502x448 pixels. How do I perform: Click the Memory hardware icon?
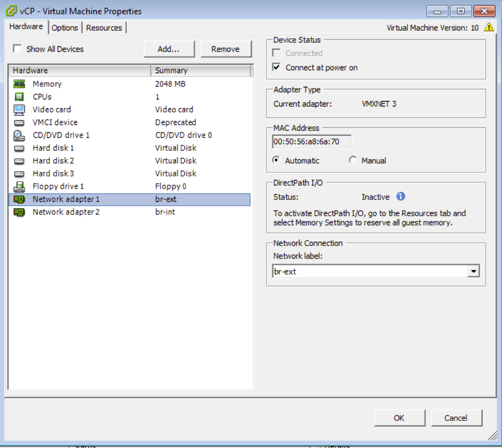(x=19, y=84)
